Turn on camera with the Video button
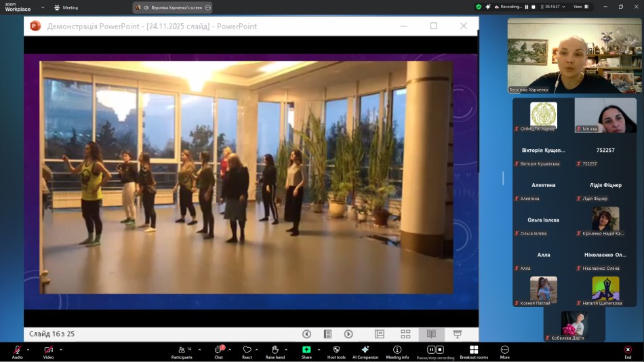 48,350
